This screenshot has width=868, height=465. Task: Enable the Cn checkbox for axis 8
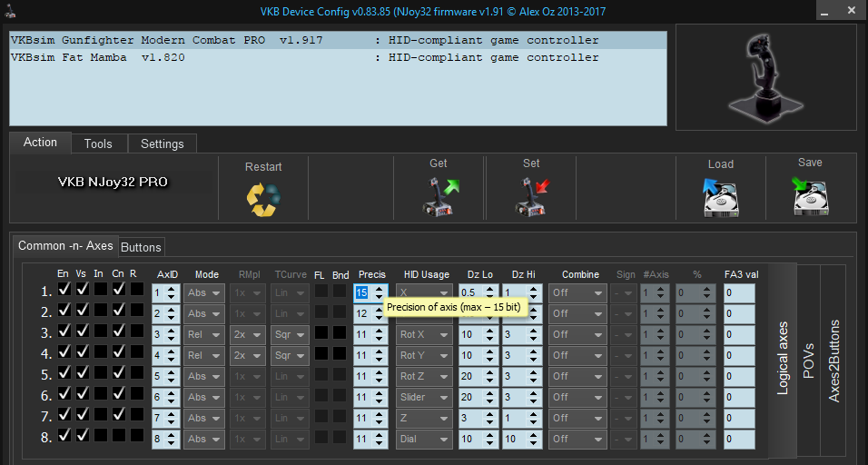[118, 436]
